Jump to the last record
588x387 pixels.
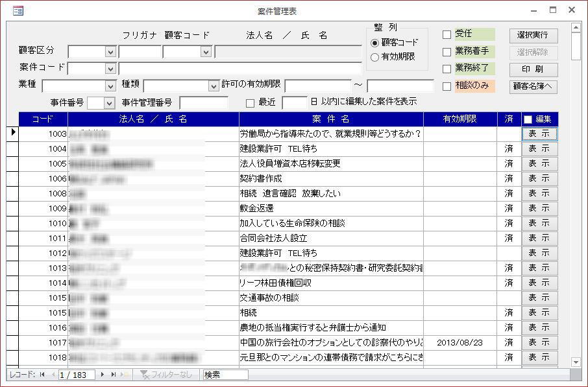[113, 375]
